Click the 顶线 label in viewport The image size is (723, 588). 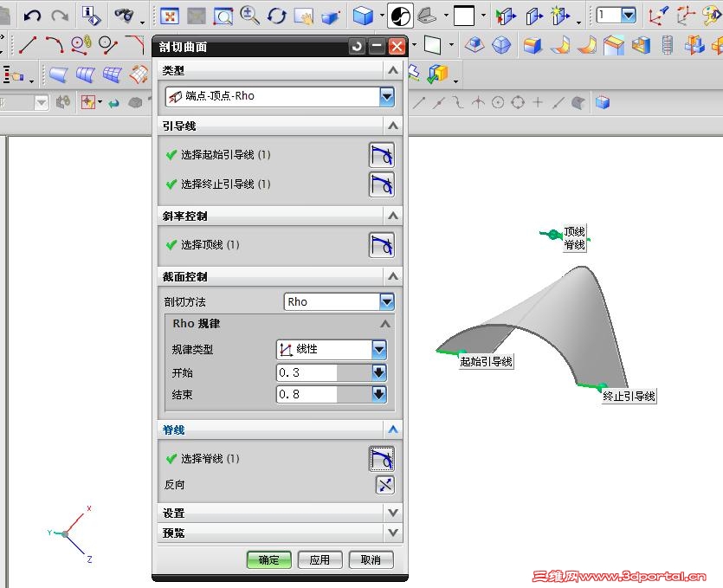tap(575, 231)
